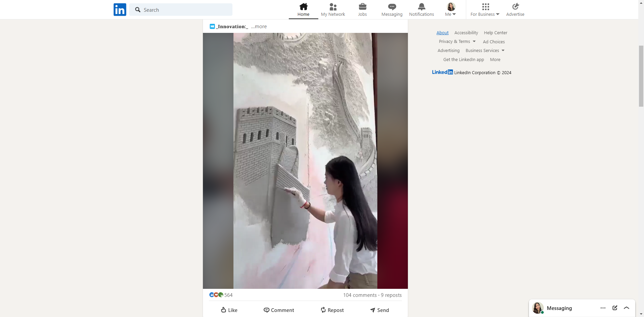The width and height of the screenshot is (644, 317).
Task: Click the Repost button
Action: [x=332, y=310]
